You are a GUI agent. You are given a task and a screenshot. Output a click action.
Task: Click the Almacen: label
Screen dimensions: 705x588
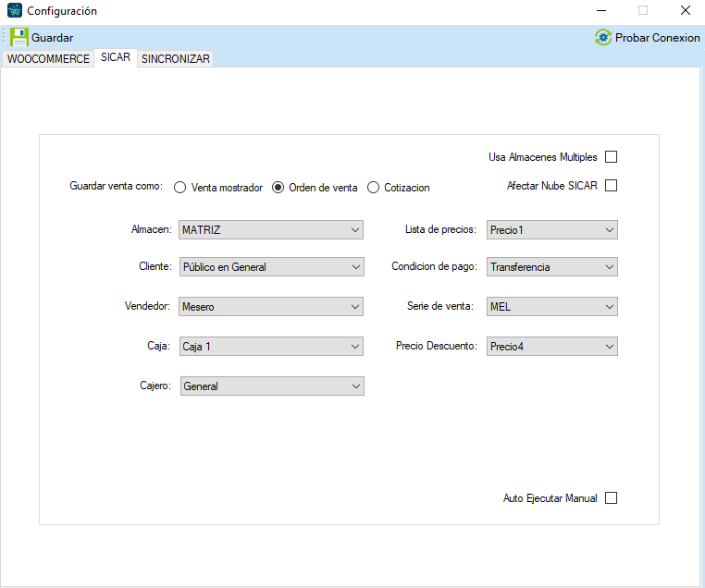click(152, 229)
